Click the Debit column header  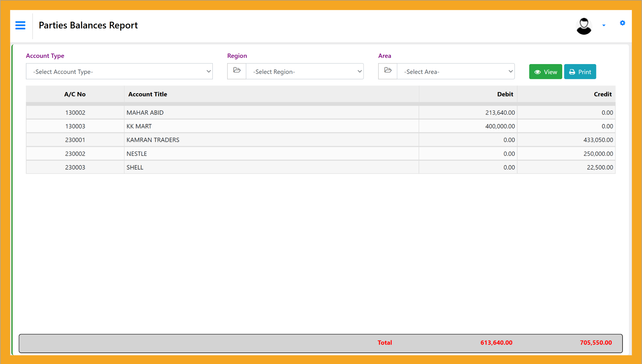click(505, 94)
